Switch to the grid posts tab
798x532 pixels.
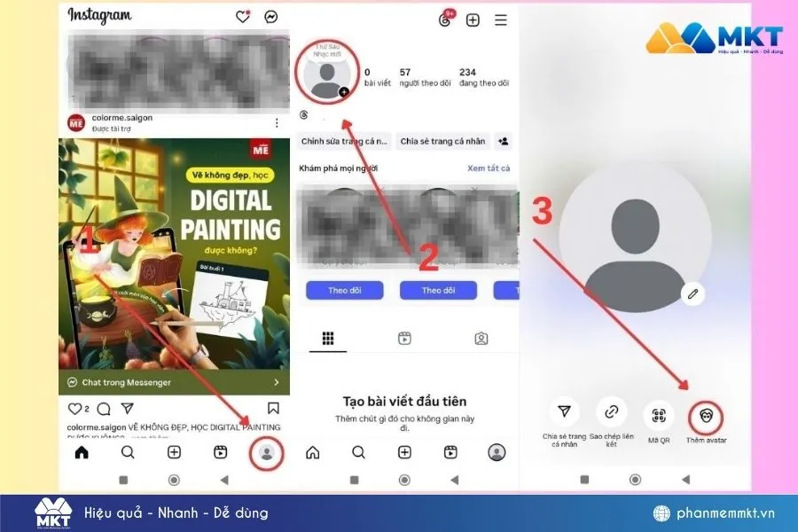(x=327, y=339)
